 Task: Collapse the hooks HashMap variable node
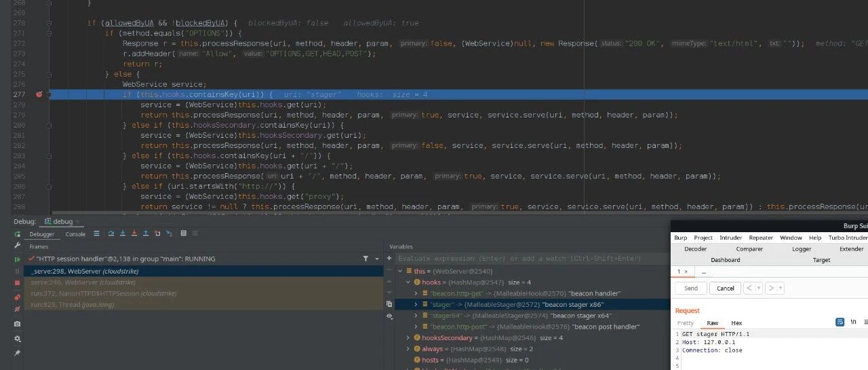(x=408, y=282)
